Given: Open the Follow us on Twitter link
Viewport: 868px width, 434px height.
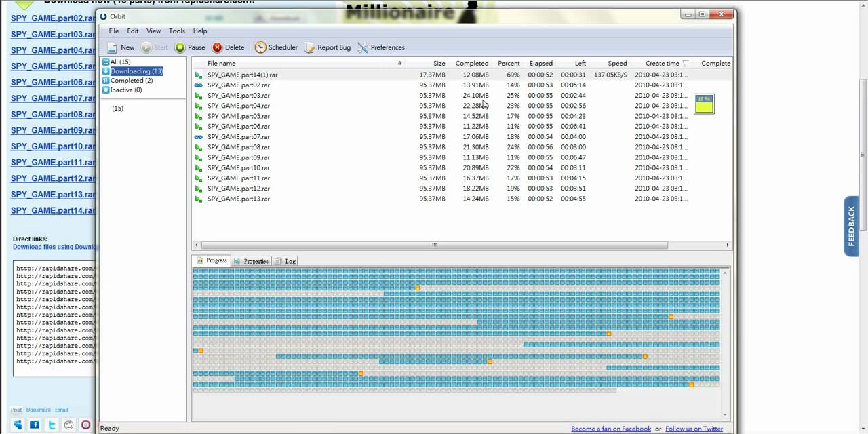Looking at the screenshot, I should [694, 429].
